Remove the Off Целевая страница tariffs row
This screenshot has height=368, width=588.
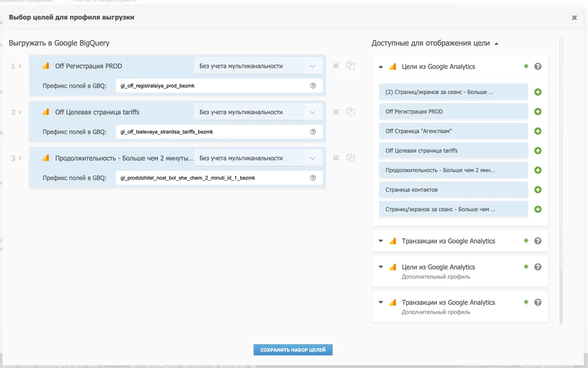coord(336,112)
